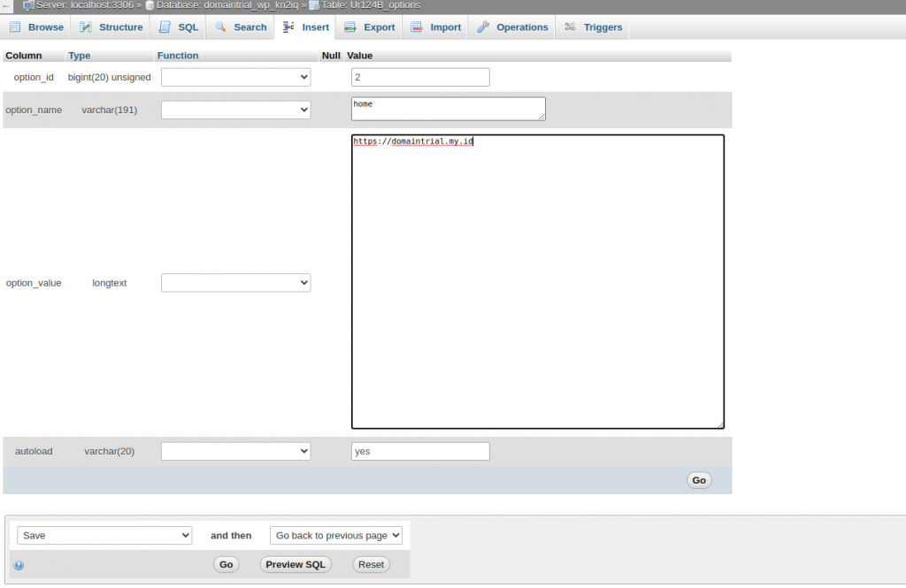Open the Go back to previous page dropdown
Image resolution: width=906 pixels, height=588 pixels.
(336, 536)
